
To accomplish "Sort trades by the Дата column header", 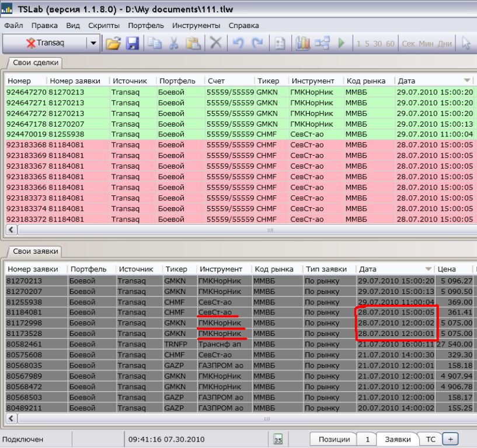I will (x=432, y=80).
